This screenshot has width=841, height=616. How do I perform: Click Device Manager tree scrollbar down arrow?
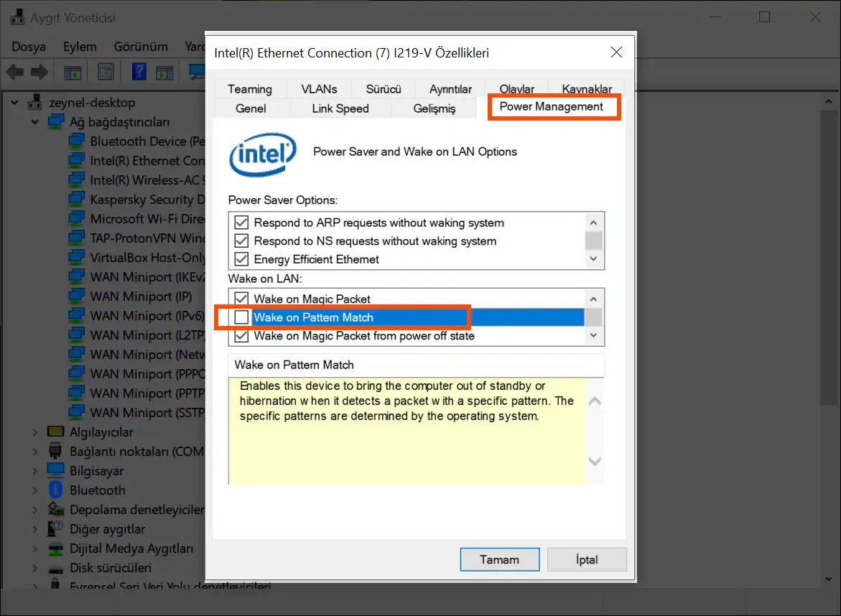(829, 579)
